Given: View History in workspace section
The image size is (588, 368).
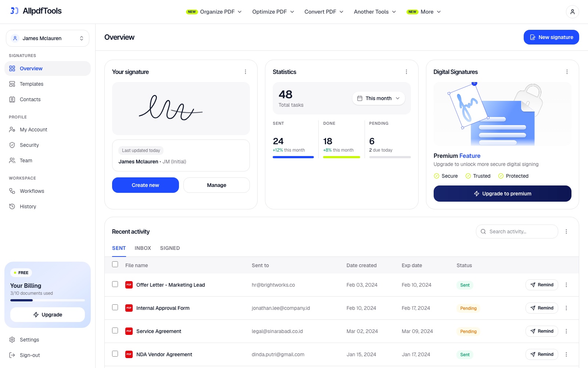Looking at the screenshot, I should point(47,206).
